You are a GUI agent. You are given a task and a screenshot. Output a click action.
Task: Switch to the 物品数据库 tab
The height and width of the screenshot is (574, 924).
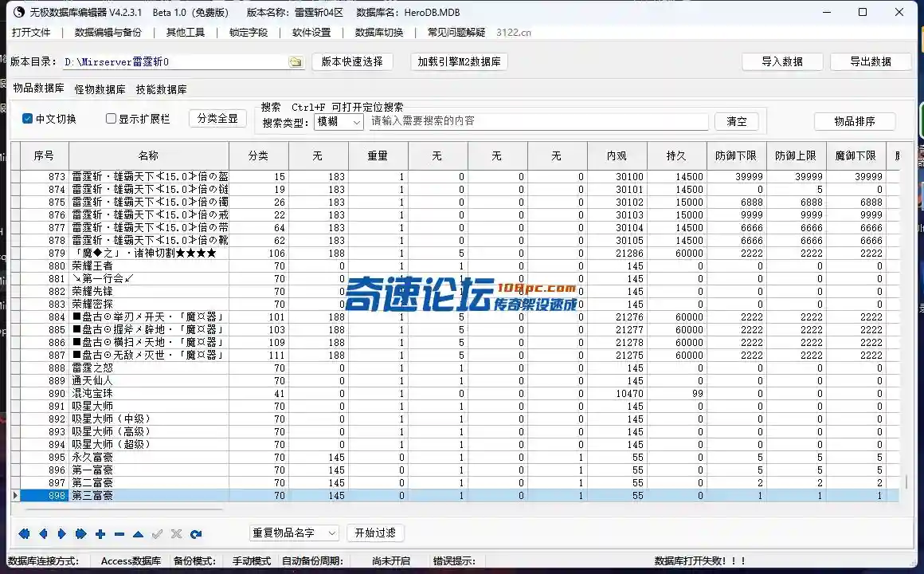[x=38, y=88]
